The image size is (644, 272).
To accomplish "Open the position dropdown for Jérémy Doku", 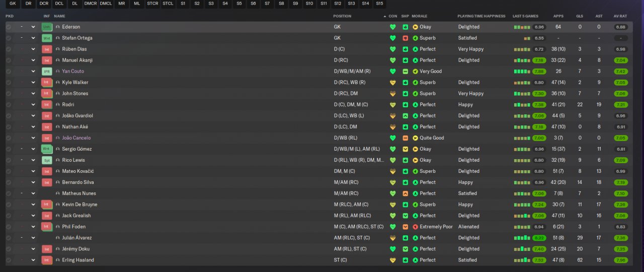I will [x=34, y=249].
